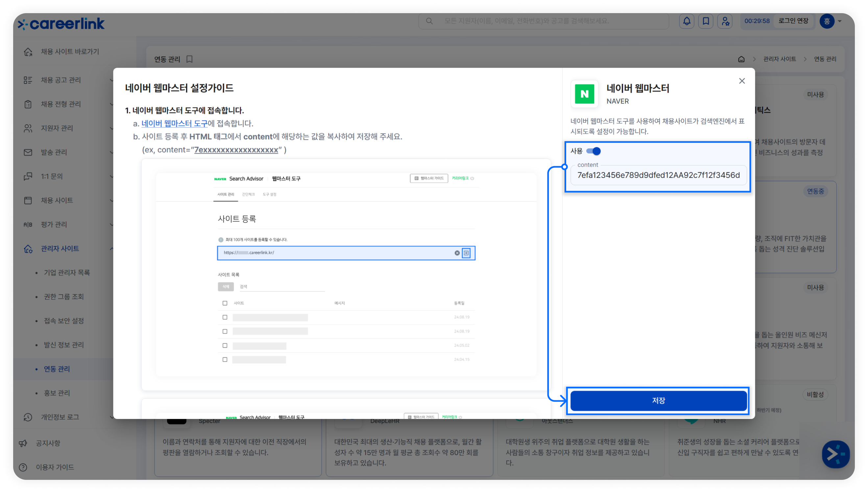Click the 00:29:58 session timer
The width and height of the screenshot is (868, 493).
pos(757,21)
